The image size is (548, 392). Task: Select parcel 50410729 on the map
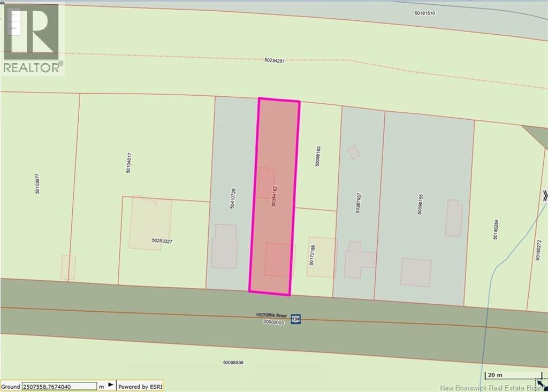pos(232,198)
